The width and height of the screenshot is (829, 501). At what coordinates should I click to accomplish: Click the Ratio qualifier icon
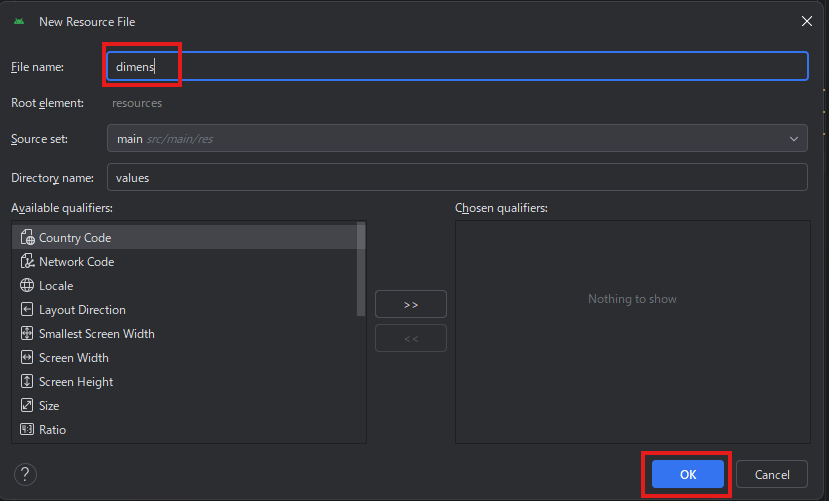tap(27, 429)
